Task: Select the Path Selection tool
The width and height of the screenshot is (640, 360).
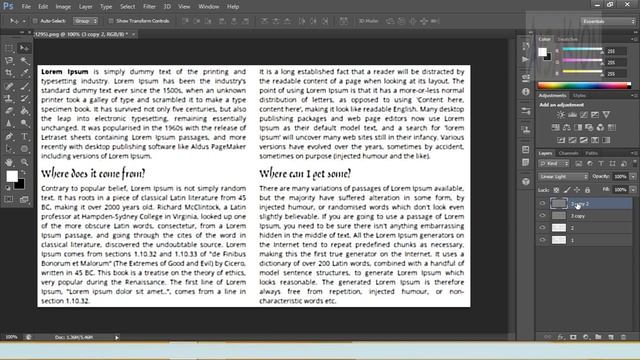Action: click(x=9, y=149)
